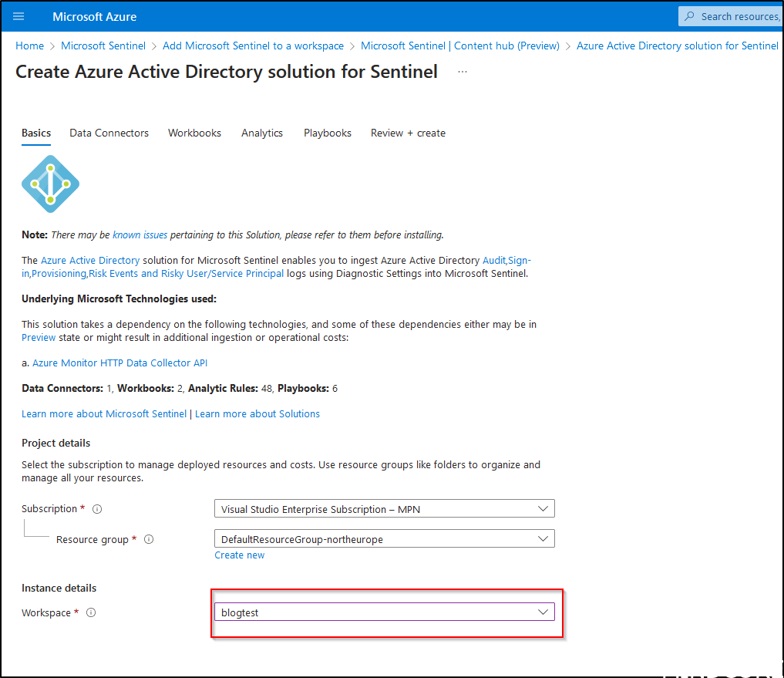
Task: Click the info icon next to Workspace
Action: 90,612
